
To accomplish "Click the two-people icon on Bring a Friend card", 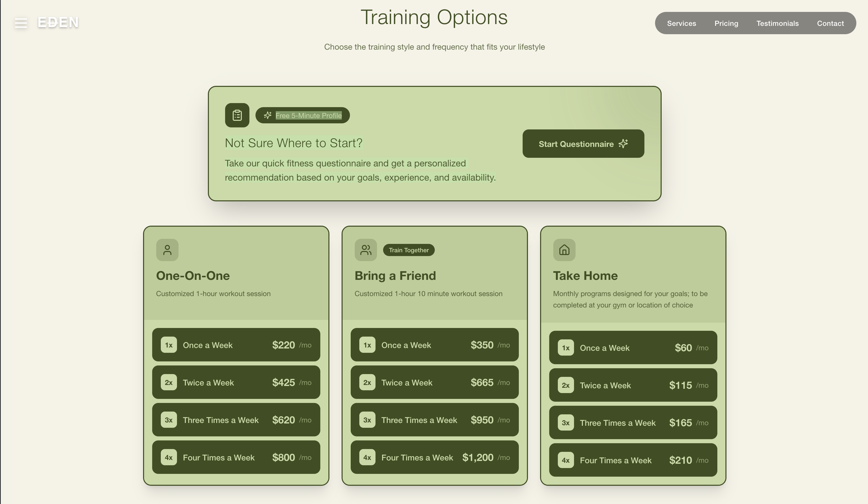I will click(365, 250).
